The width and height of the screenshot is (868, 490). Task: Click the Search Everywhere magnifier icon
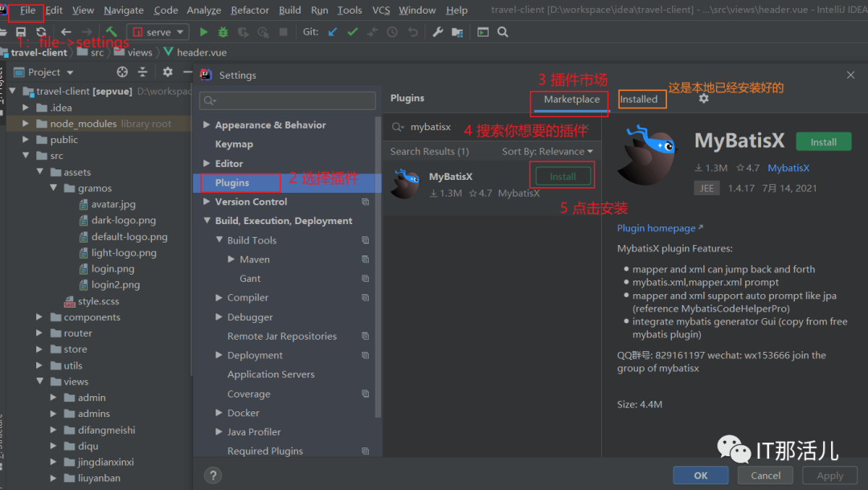[502, 32]
